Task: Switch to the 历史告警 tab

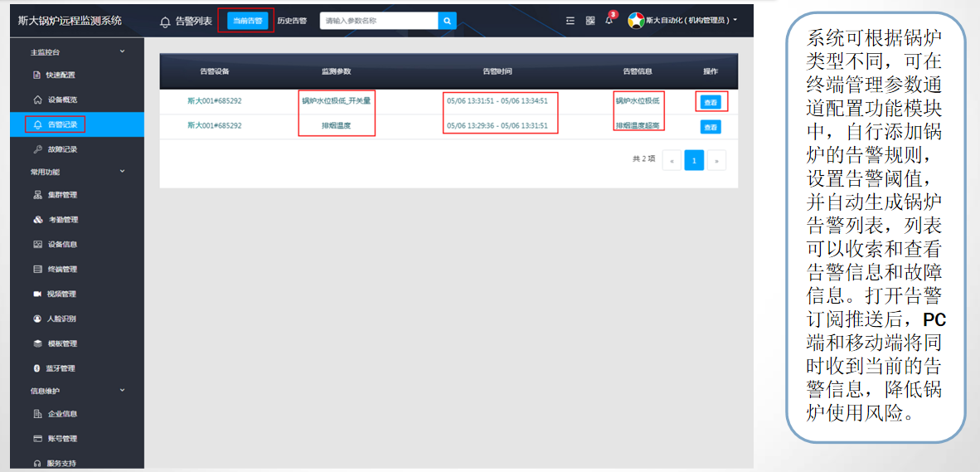Action: pos(291,21)
